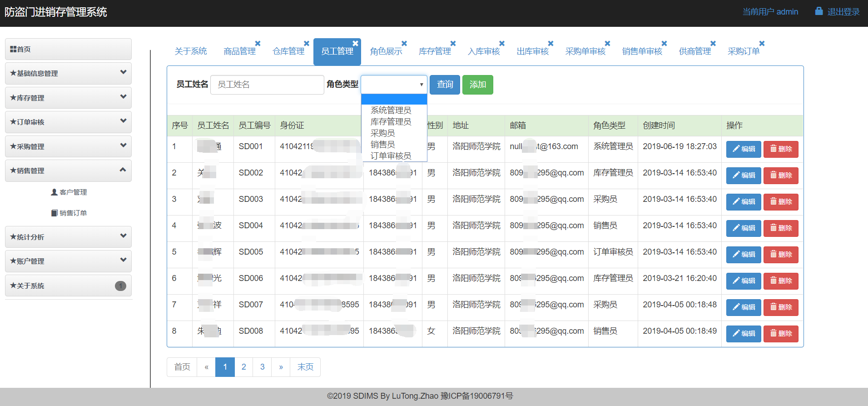868x406 pixels.
Task: Close the 库存管理 tab with its x icon
Action: [x=453, y=44]
